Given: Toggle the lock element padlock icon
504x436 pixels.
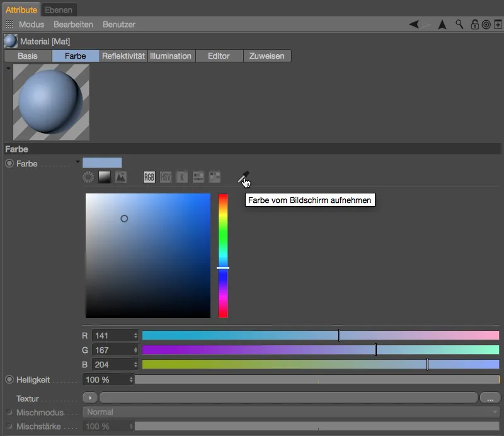Looking at the screenshot, I should click(x=475, y=24).
